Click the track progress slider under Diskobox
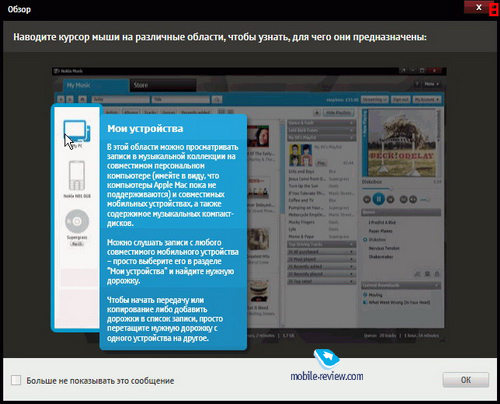Screen dimensions: 500x404 click(x=401, y=189)
